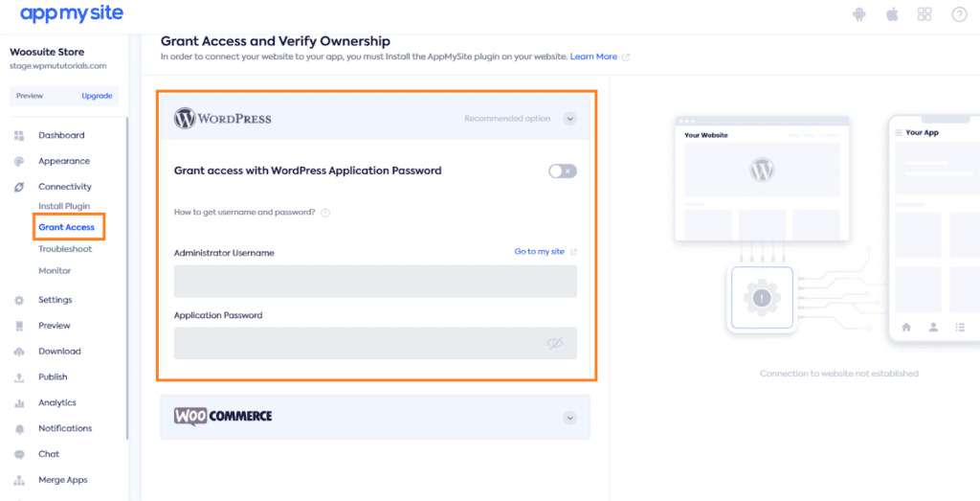Click the Your Website preview thumbnail
The image size is (980, 501).
762,178
